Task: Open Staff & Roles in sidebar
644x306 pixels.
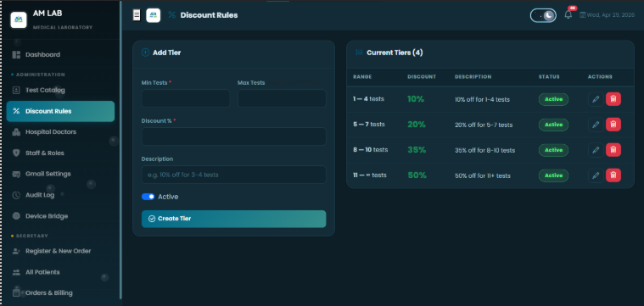Action: click(60, 153)
